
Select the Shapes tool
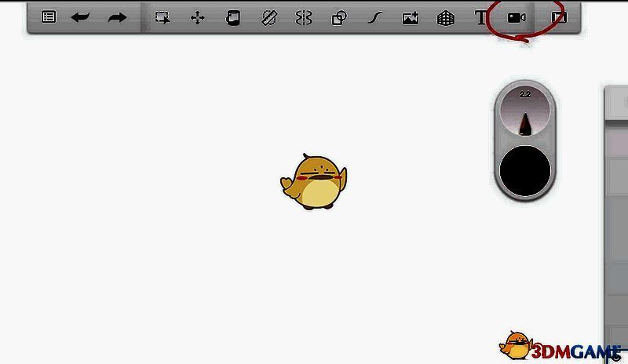tap(339, 17)
